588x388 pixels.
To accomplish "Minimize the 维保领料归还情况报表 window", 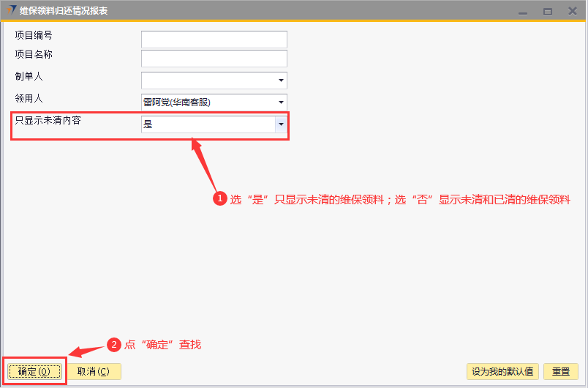I will pyautogui.click(x=524, y=11).
